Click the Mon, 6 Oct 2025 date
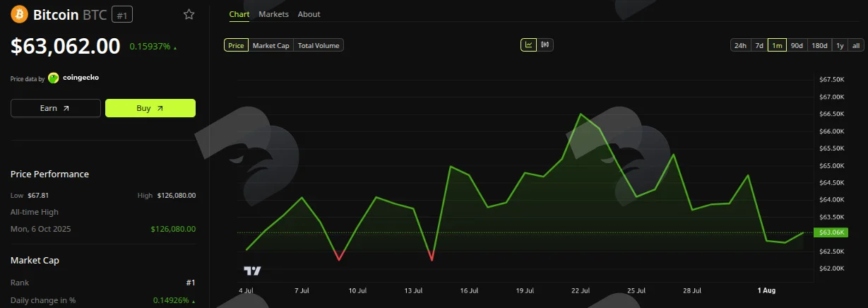868x308 pixels. coord(41,229)
